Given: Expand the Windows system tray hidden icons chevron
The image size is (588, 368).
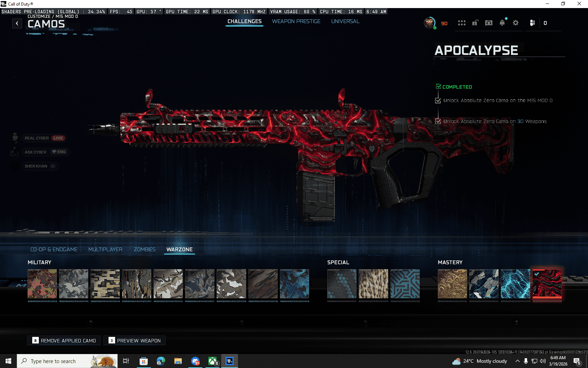Looking at the screenshot, I should coord(517,361).
